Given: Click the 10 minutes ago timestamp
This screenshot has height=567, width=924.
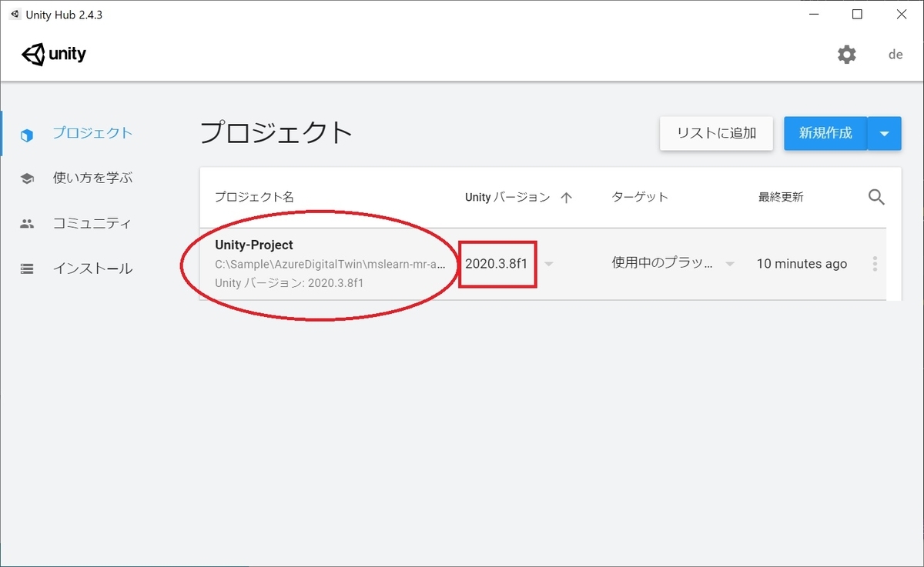Looking at the screenshot, I should (x=802, y=264).
